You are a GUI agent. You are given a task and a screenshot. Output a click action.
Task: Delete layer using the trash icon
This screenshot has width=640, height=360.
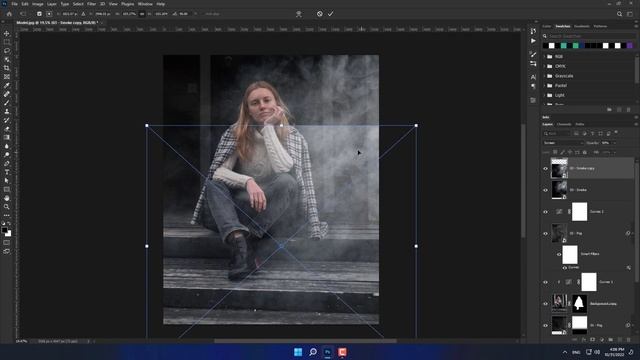coord(629,340)
